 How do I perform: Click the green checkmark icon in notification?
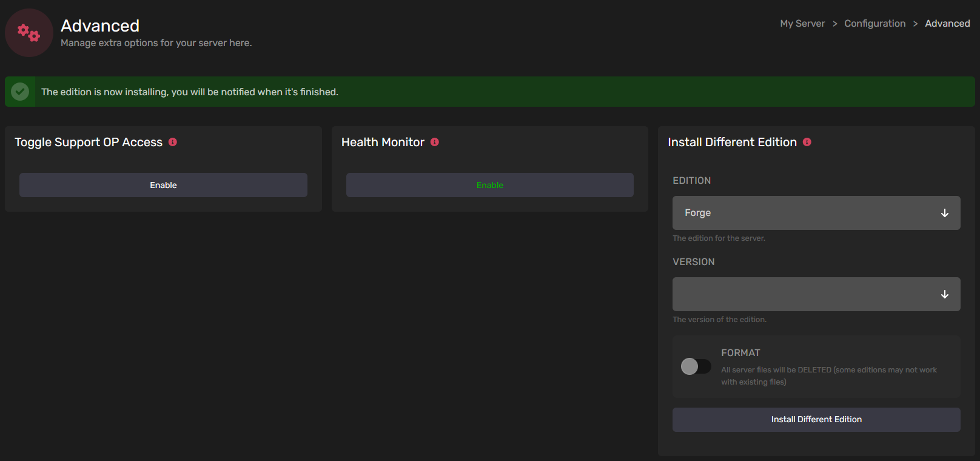[x=20, y=92]
